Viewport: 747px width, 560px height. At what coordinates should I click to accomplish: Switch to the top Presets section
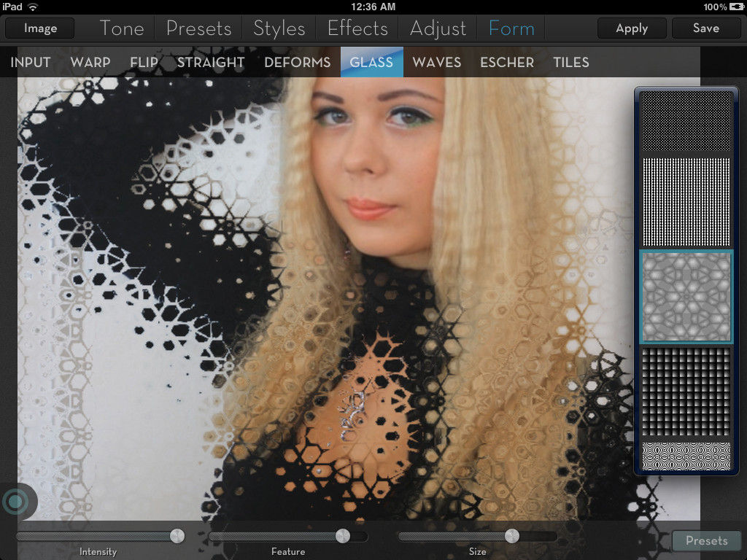pos(198,28)
